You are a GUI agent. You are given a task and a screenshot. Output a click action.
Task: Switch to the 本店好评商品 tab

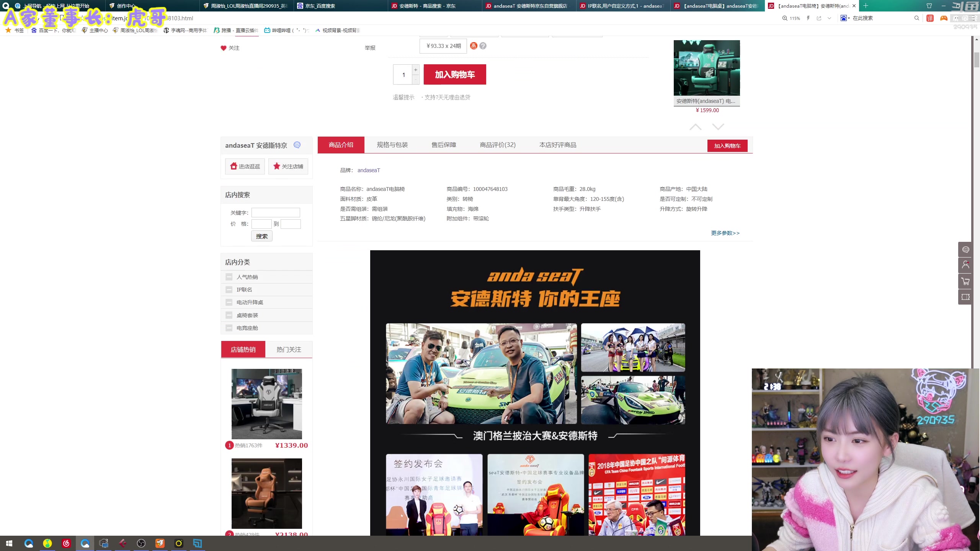(x=558, y=145)
